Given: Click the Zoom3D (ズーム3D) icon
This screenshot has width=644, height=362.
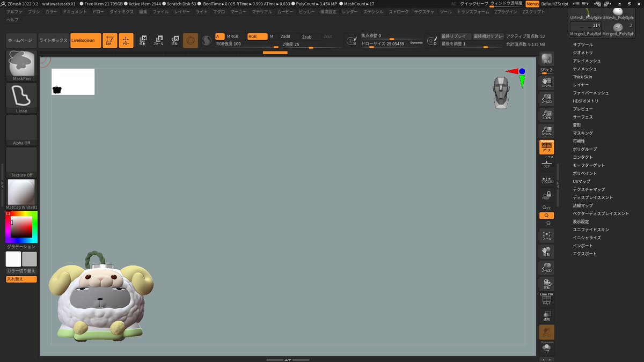Looking at the screenshot, I should point(546,268).
